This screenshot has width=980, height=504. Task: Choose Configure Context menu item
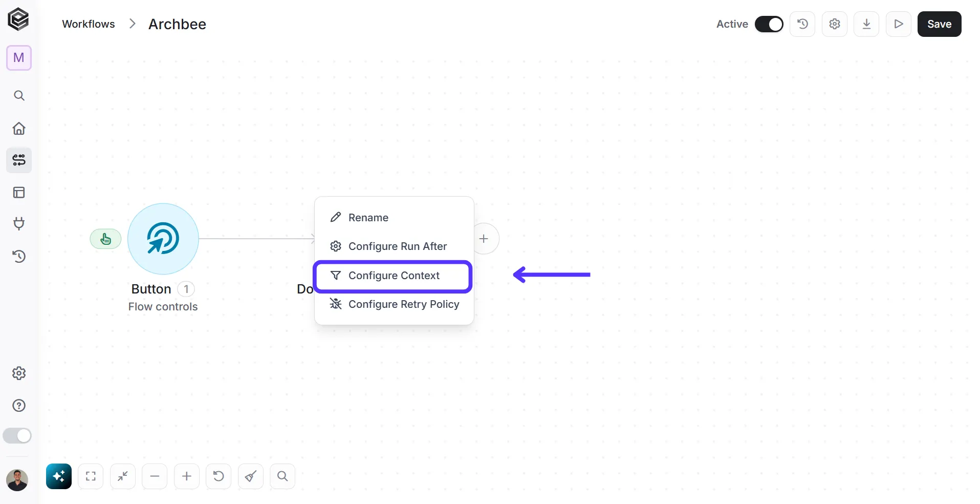(393, 276)
